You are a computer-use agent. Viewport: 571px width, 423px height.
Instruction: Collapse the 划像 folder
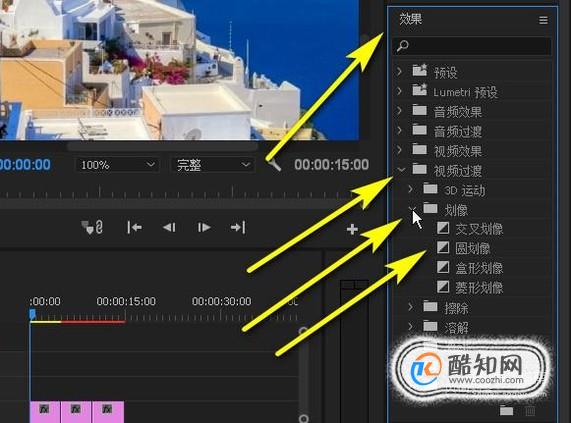tap(411, 209)
